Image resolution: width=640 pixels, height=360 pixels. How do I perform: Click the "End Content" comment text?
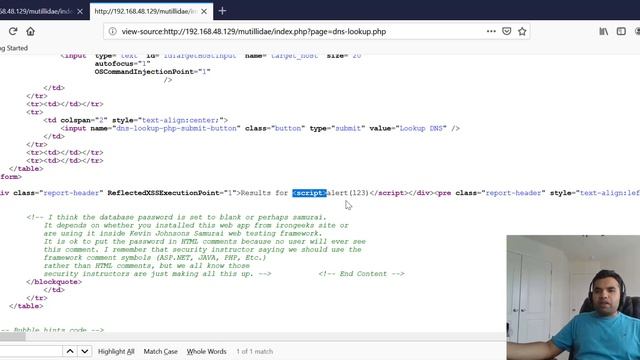(362, 274)
